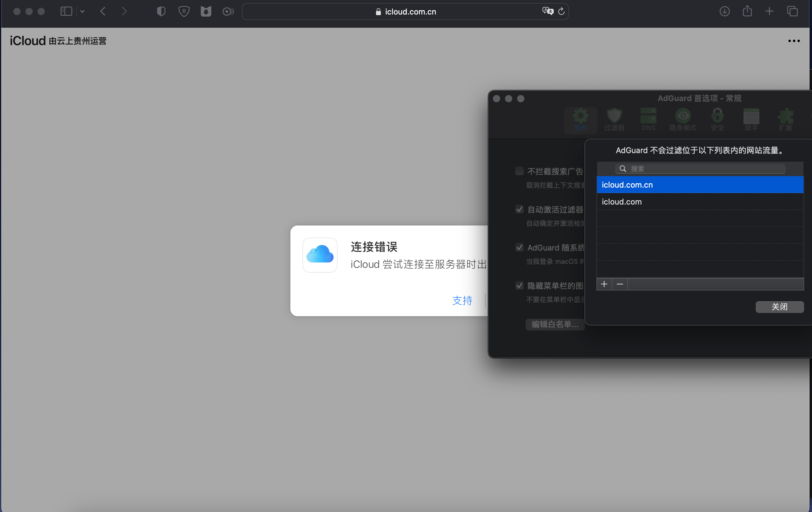This screenshot has height=512, width=812.
Task: Click the 关闭 button in whitelist sheet
Action: [x=779, y=307]
